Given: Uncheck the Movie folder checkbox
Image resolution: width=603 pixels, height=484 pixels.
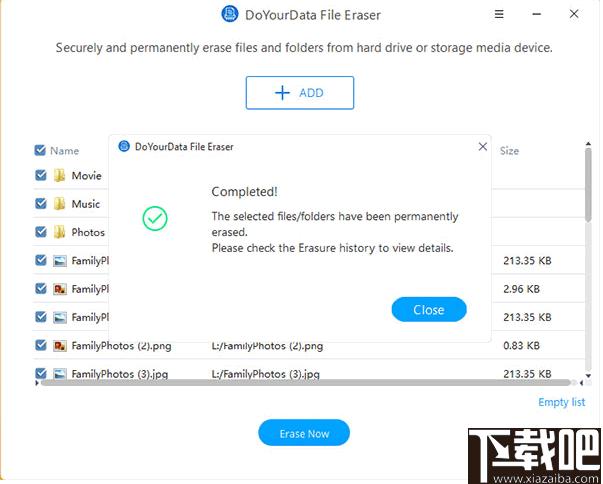Looking at the screenshot, I should pos(41,175).
